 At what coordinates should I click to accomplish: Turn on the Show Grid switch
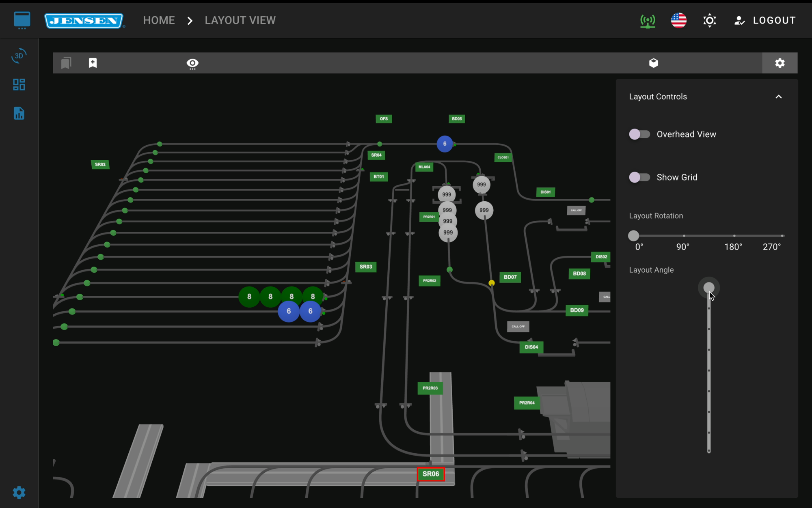639,177
